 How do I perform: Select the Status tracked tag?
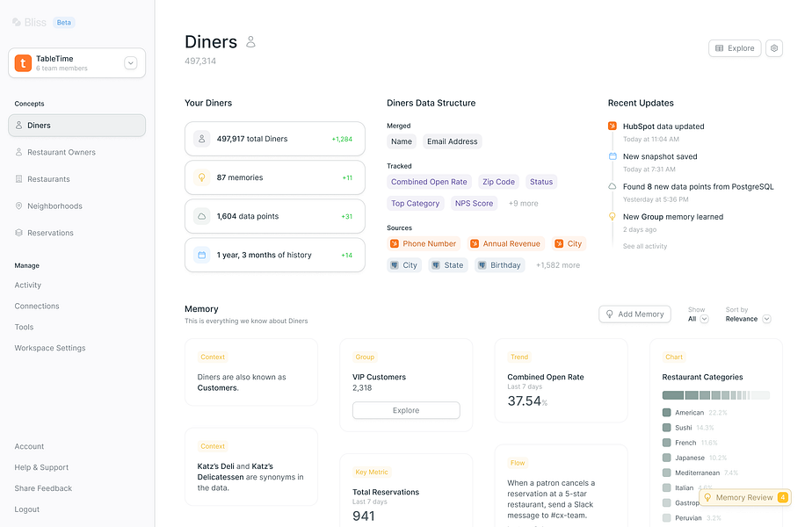pyautogui.click(x=541, y=182)
